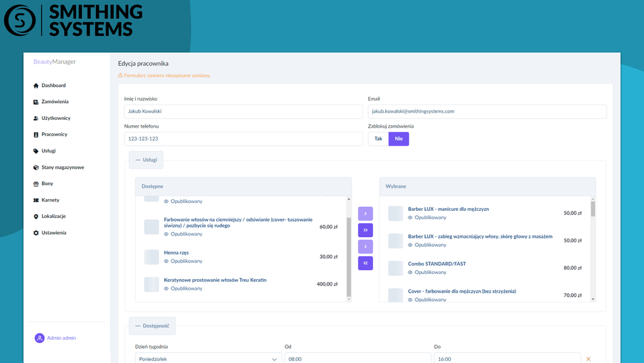Open Pracownicy menu item
The height and width of the screenshot is (363, 644).
pos(54,134)
